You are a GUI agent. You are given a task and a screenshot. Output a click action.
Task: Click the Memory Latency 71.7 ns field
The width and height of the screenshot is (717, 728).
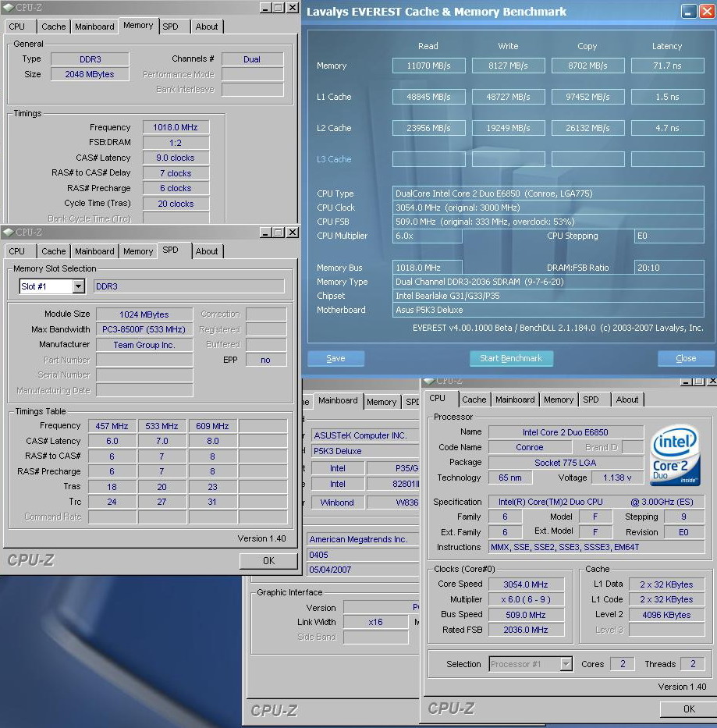click(x=667, y=66)
